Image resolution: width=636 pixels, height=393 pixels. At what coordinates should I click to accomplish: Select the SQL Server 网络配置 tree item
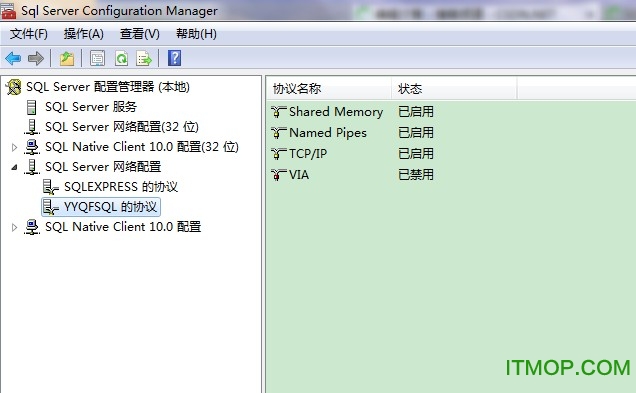tap(103, 166)
